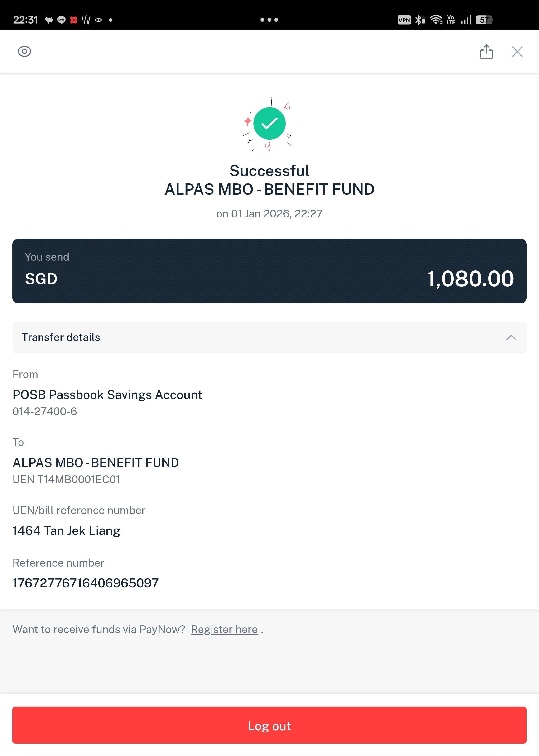Tap the bill reference 1464 Tan Jek Liang
Viewport: 539px width, 756px height.
(66, 531)
